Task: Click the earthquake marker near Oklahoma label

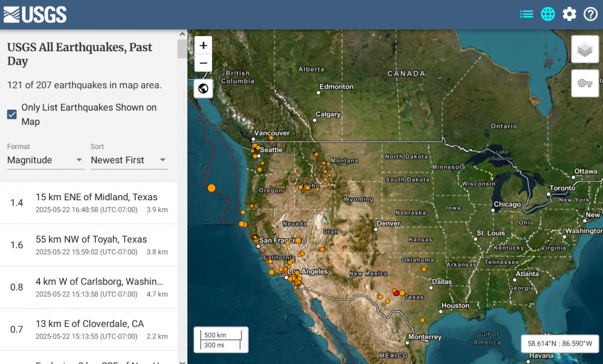Action: 424,269
